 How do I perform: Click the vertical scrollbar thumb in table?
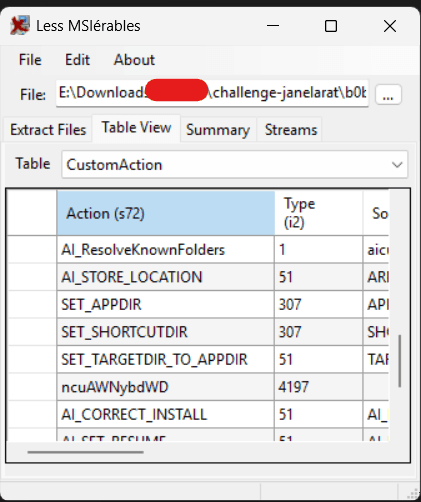pyautogui.click(x=399, y=361)
